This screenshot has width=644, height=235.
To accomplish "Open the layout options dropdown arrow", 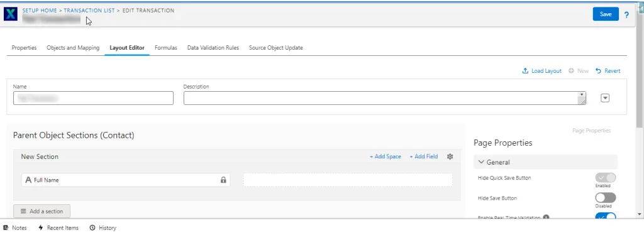I will coord(604,98).
